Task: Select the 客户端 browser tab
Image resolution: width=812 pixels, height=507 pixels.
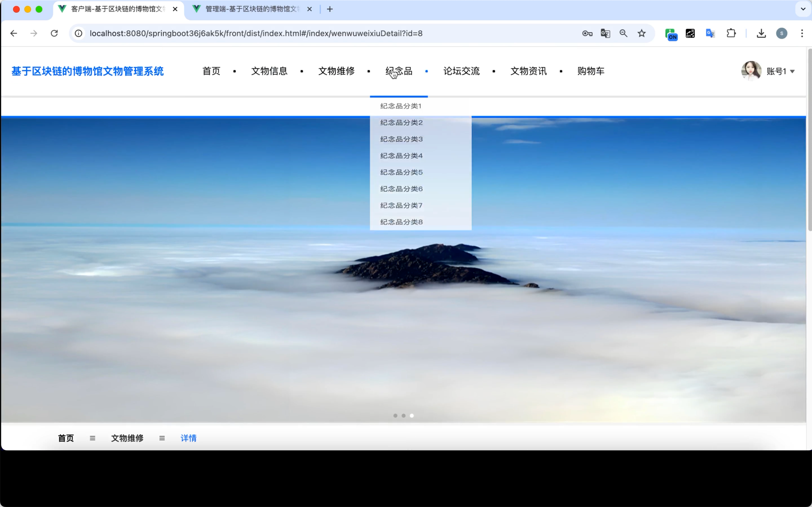Action: click(118, 9)
